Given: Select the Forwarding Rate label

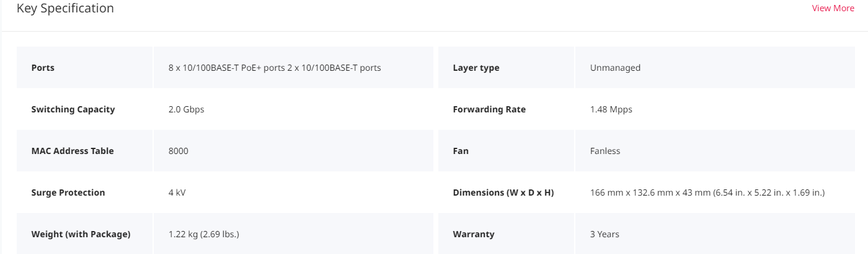Looking at the screenshot, I should [489, 109].
